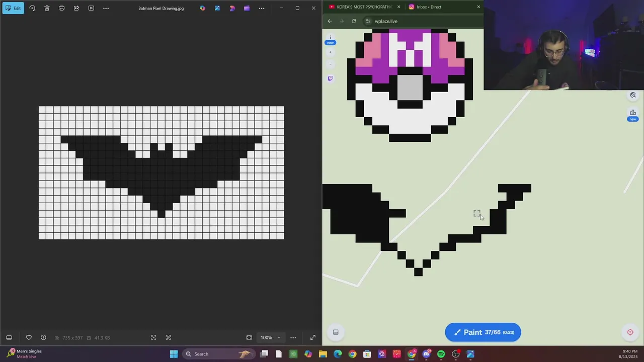Open File Explorer from taskbar

[323, 354]
